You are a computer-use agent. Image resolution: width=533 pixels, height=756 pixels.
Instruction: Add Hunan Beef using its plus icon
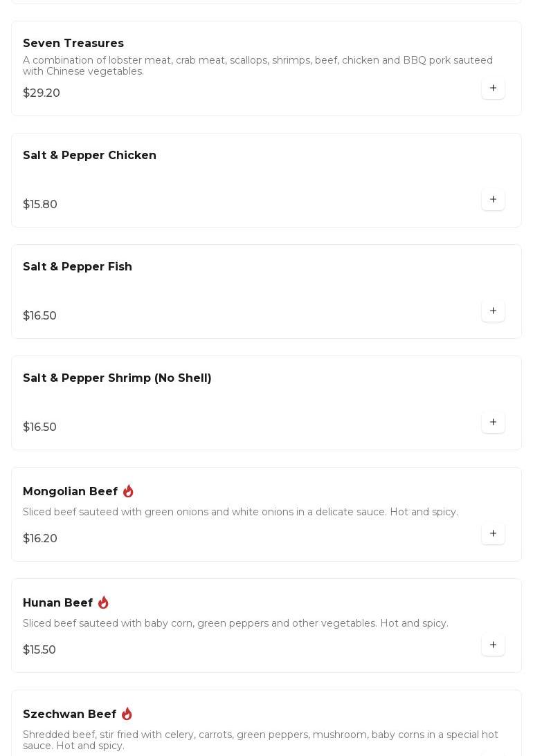493,645
